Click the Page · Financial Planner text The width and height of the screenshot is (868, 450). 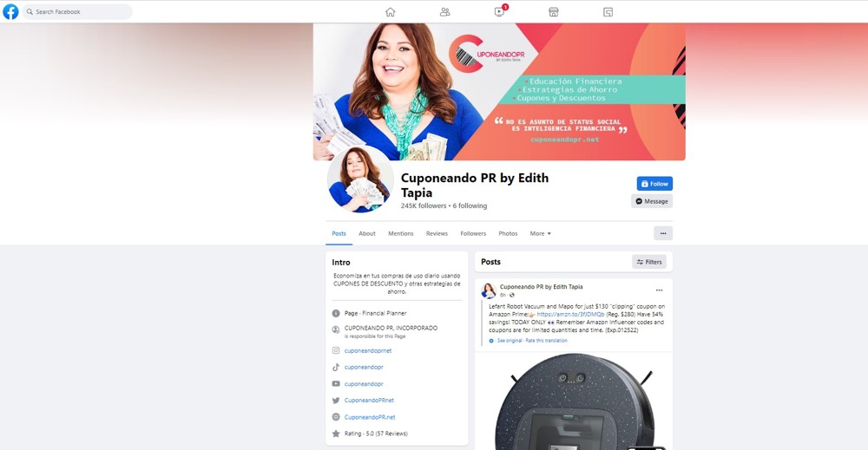pos(375,313)
